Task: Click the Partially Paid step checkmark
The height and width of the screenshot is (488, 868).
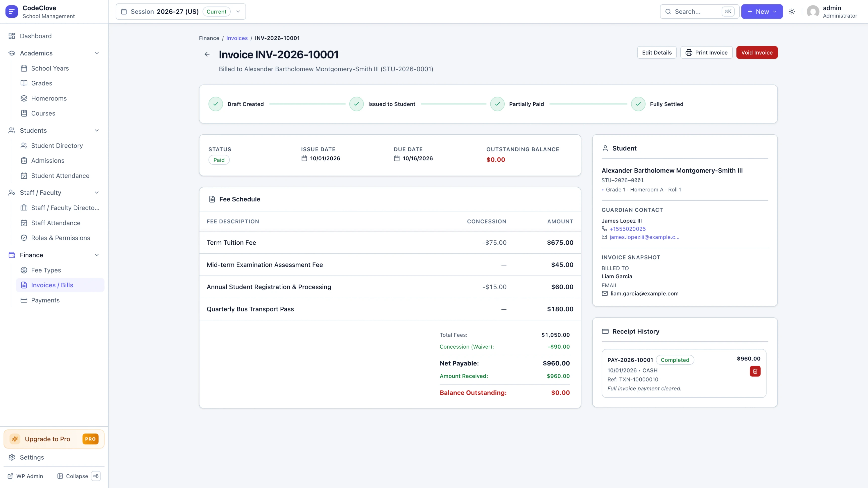Action: (x=497, y=104)
